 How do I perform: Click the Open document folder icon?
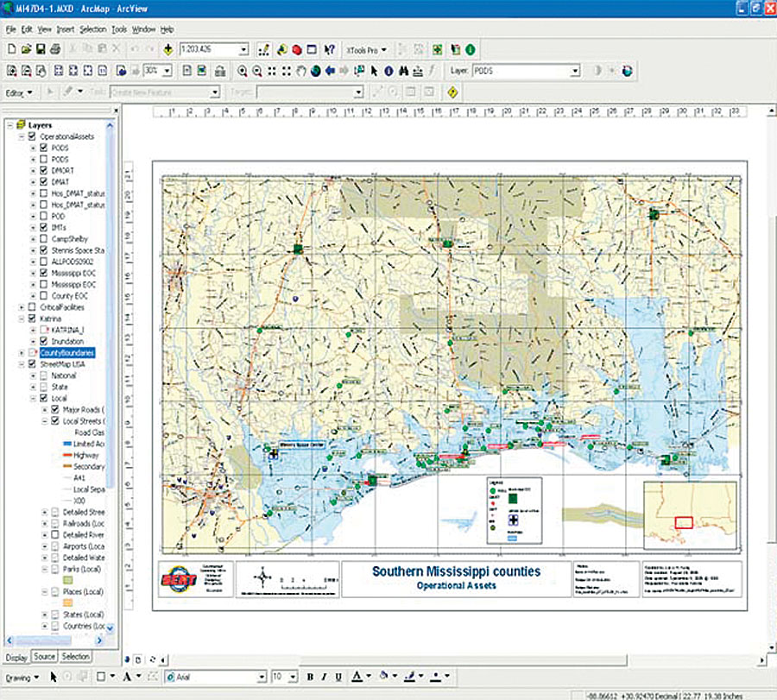[25, 50]
